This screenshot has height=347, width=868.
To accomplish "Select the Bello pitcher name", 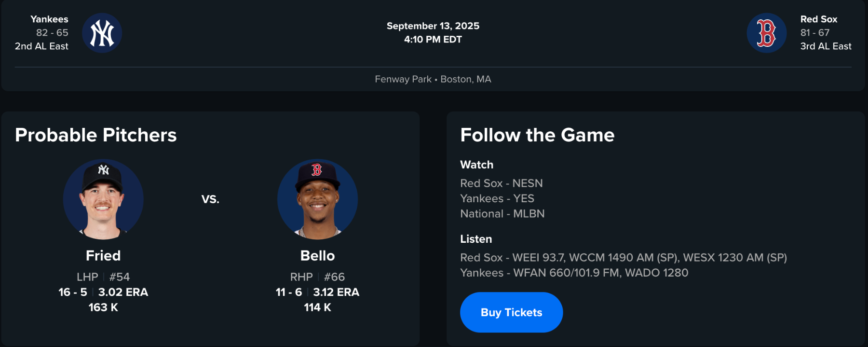I will pyautogui.click(x=317, y=255).
